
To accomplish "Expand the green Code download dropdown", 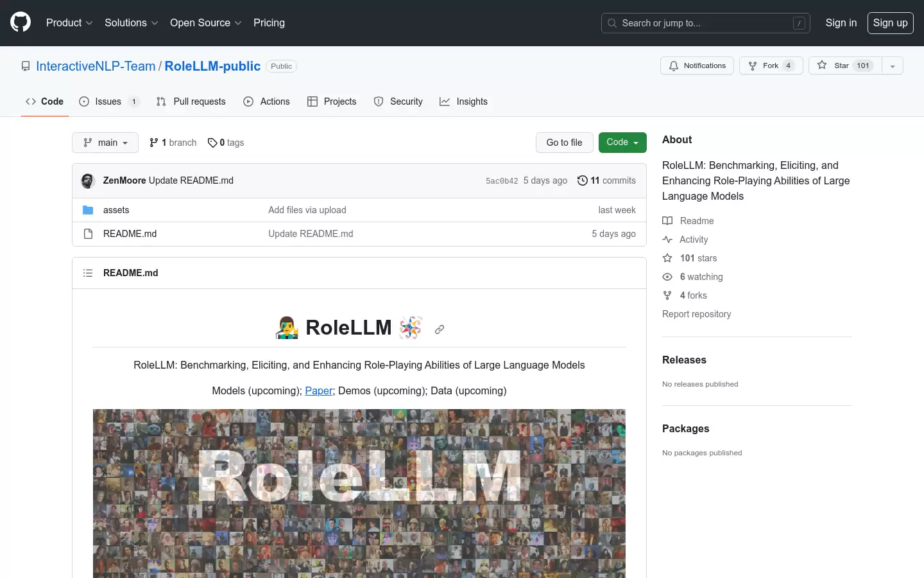I will (x=622, y=143).
